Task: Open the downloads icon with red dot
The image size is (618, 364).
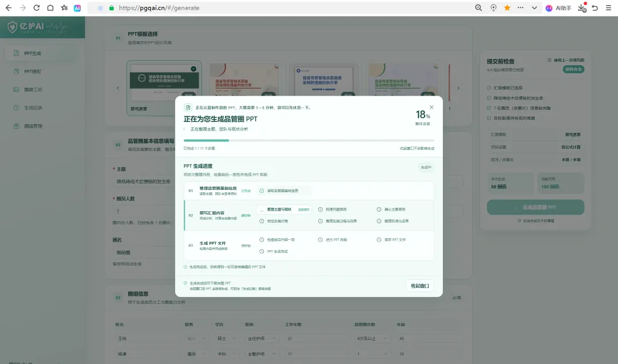Action: tap(582, 7)
